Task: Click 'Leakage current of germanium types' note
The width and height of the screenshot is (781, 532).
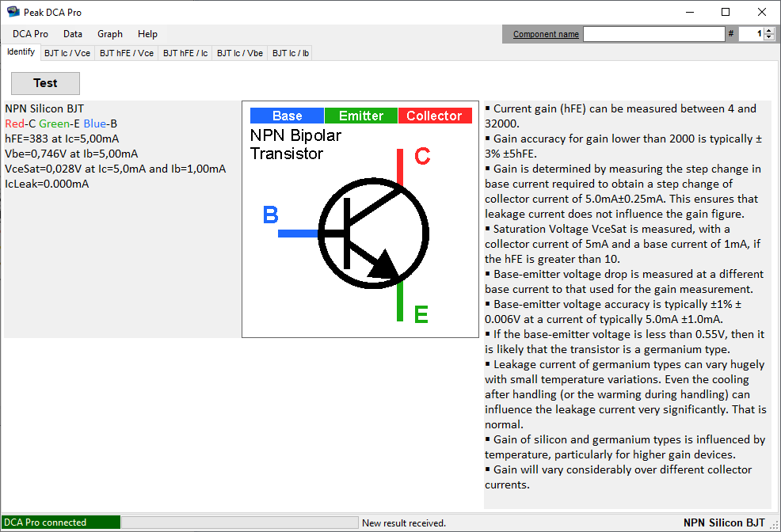Action: (626, 394)
